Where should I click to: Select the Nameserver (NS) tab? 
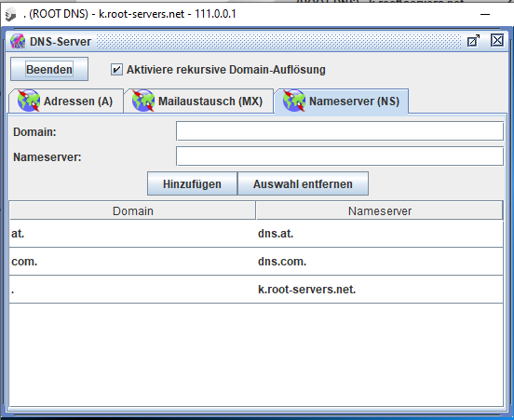coord(341,101)
